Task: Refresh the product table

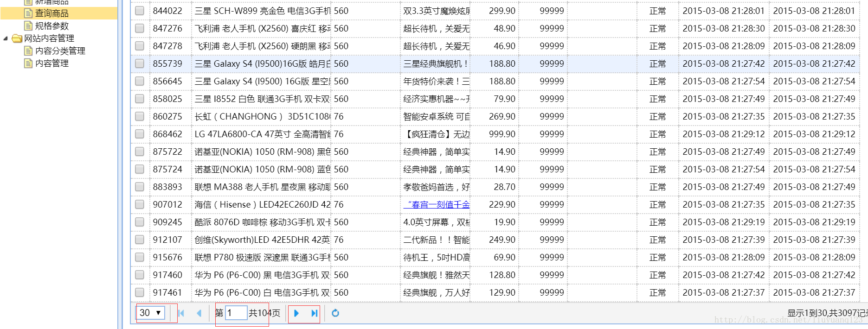Action: coord(335,313)
